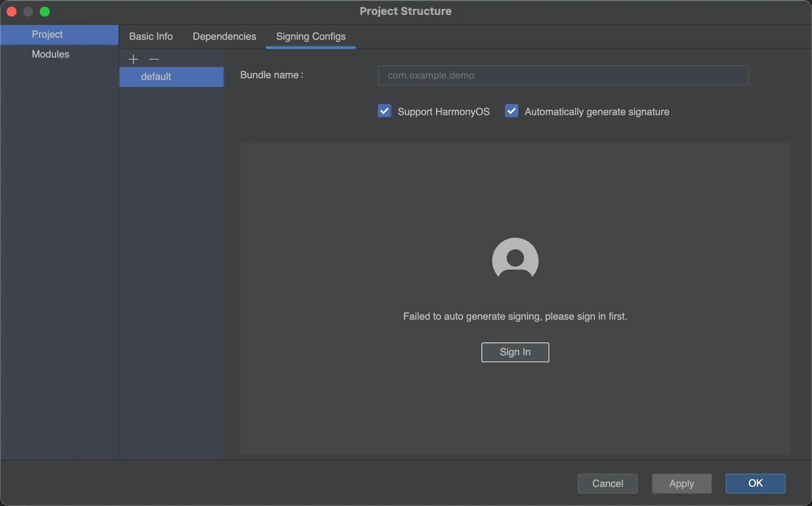This screenshot has width=812, height=506.
Task: Click the Bundle name input field
Action: tap(563, 75)
